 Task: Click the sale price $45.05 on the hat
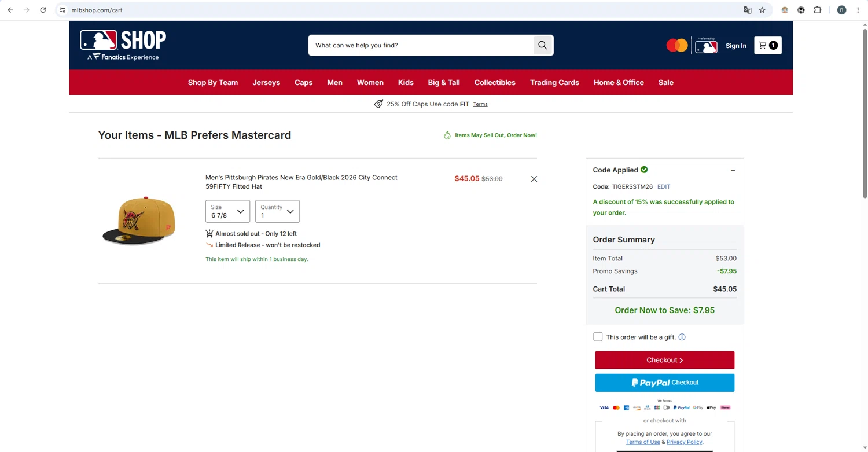point(467,178)
